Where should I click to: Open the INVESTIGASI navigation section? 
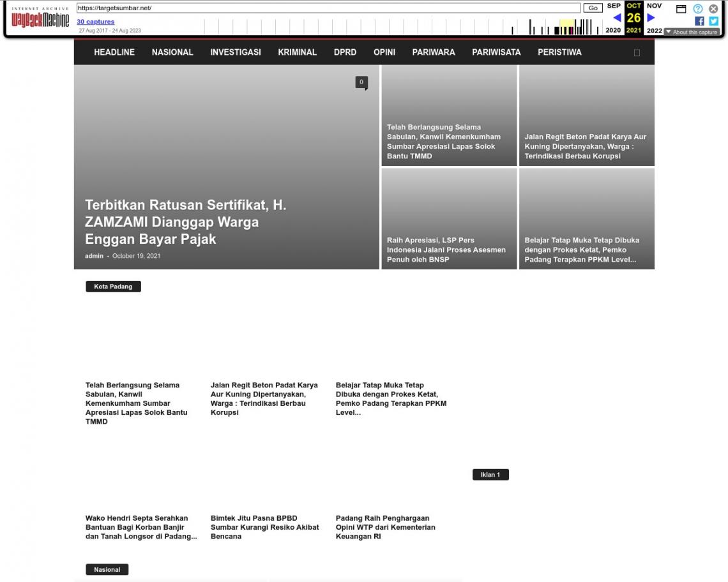236,52
